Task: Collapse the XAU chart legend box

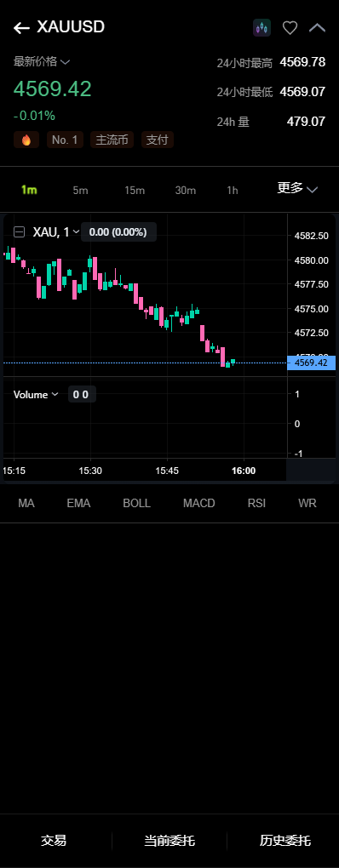Action: (x=19, y=232)
